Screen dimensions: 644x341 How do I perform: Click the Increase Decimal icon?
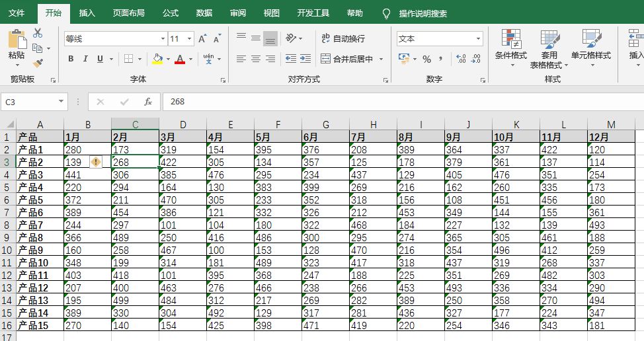tap(461, 59)
